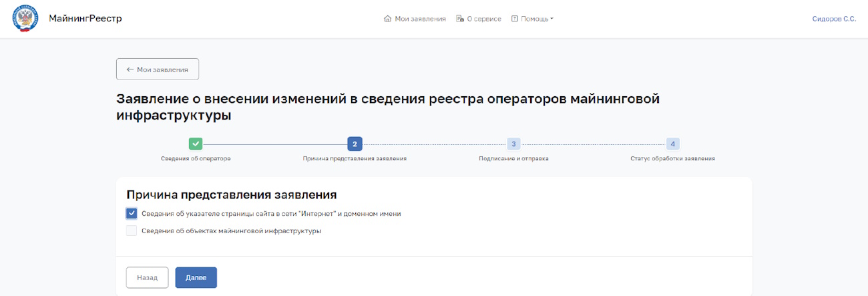The width and height of the screenshot is (868, 296).
Task: Click the completed step green checkmark
Action: (x=195, y=144)
